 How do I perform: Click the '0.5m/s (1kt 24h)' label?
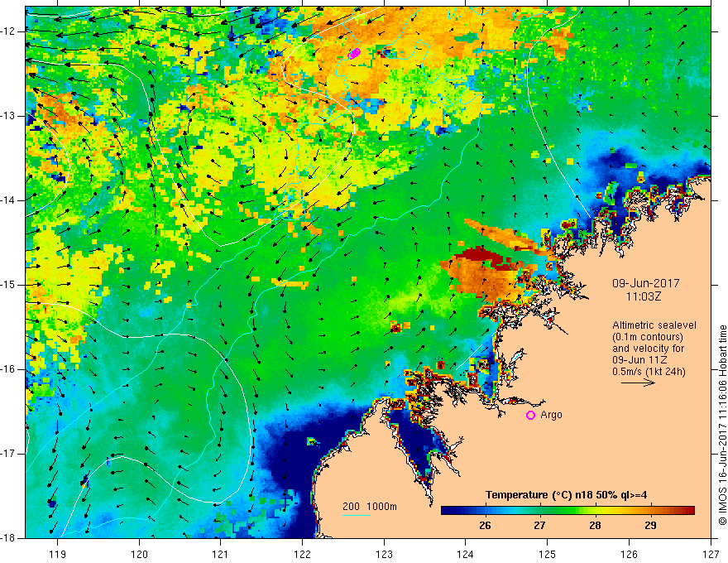click(649, 371)
